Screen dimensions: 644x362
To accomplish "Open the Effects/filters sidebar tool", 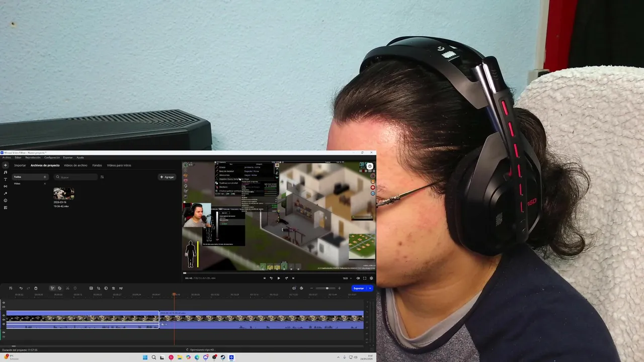I will click(6, 193).
